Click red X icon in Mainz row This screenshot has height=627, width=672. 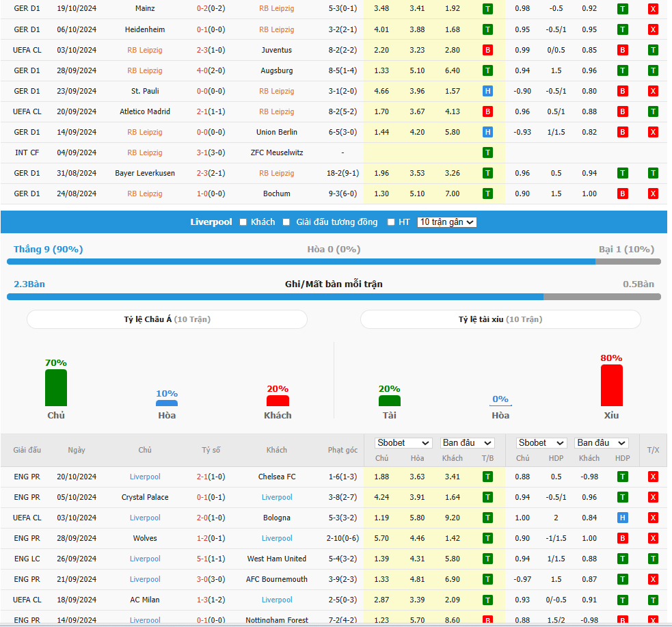(653, 9)
